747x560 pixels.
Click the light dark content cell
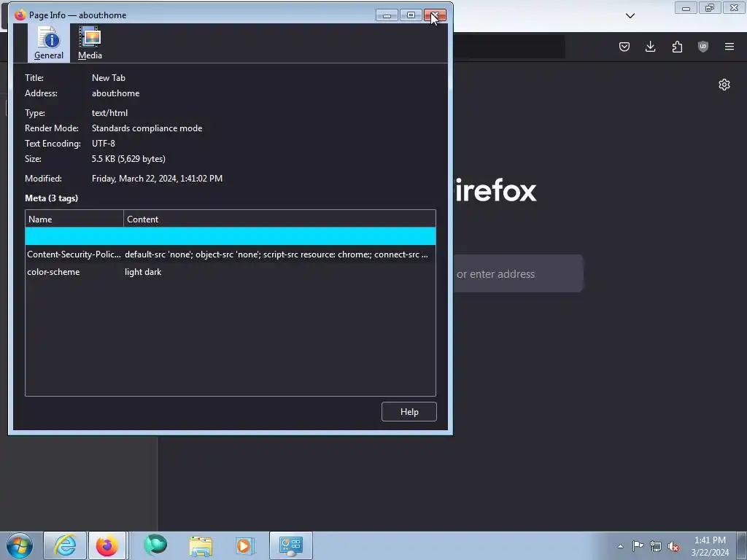(143, 272)
